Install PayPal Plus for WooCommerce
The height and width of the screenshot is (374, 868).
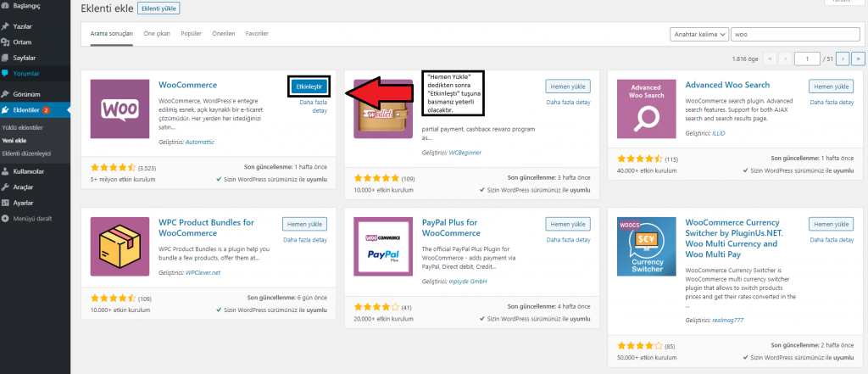(568, 224)
